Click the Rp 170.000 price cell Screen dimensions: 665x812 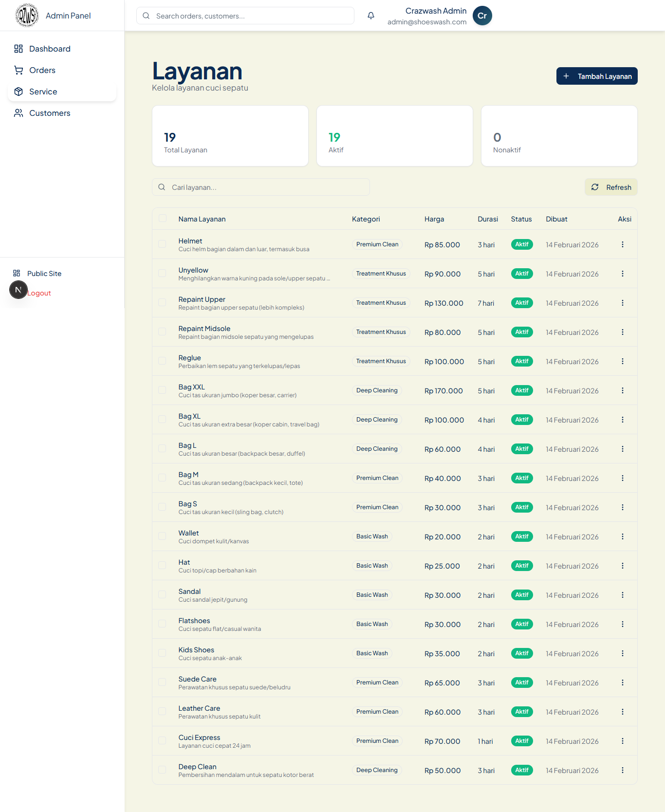pyautogui.click(x=443, y=391)
